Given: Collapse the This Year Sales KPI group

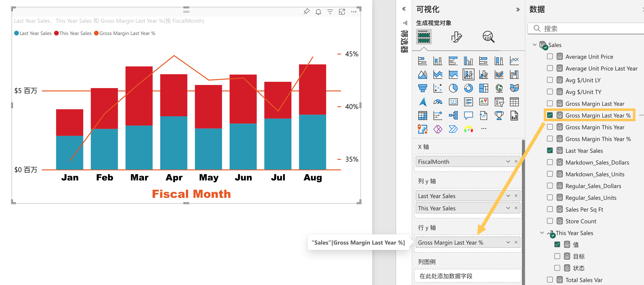Looking at the screenshot, I should click(x=542, y=233).
